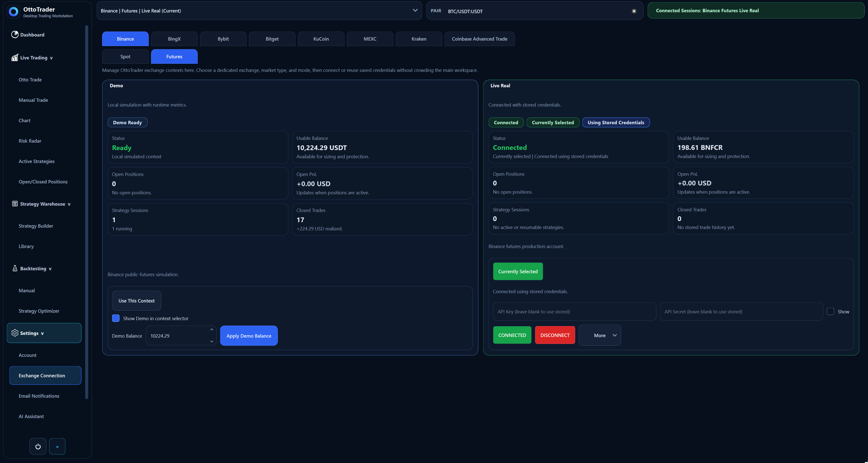
Task: Click the Settings gear icon
Action: coord(15,333)
